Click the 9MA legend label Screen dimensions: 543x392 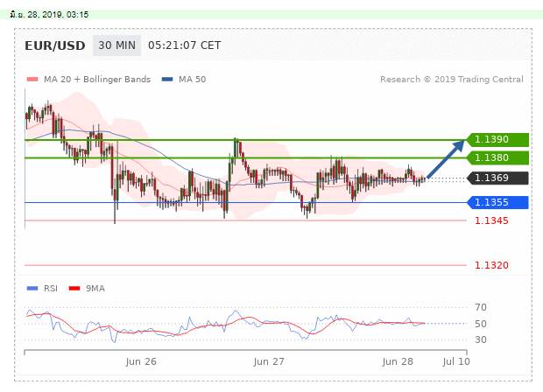click(x=95, y=288)
